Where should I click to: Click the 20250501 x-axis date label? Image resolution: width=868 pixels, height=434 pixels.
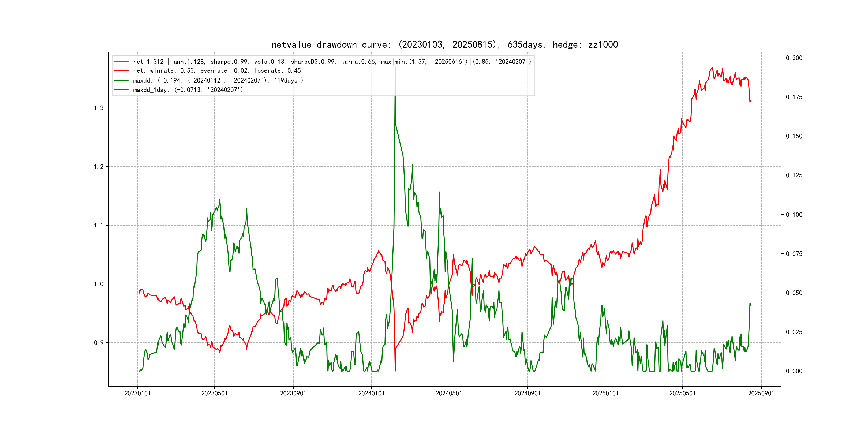point(682,394)
